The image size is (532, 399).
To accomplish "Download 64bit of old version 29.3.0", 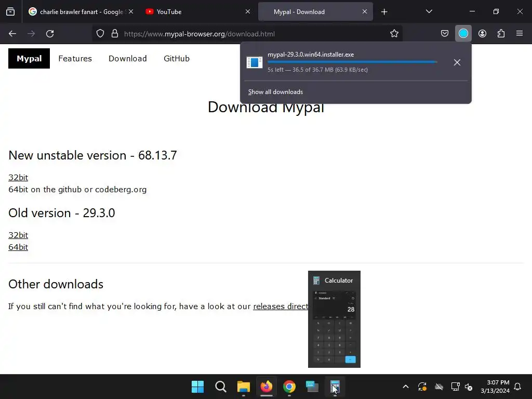I will coord(18,247).
